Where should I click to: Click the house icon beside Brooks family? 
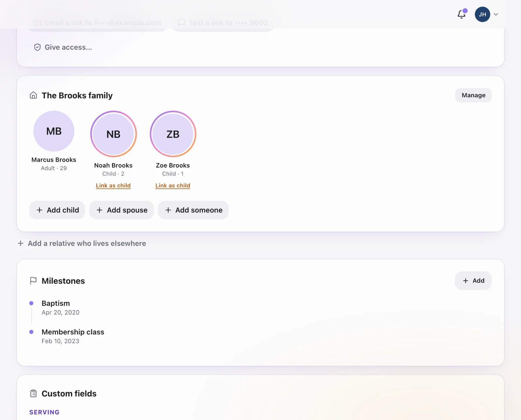pyautogui.click(x=33, y=95)
